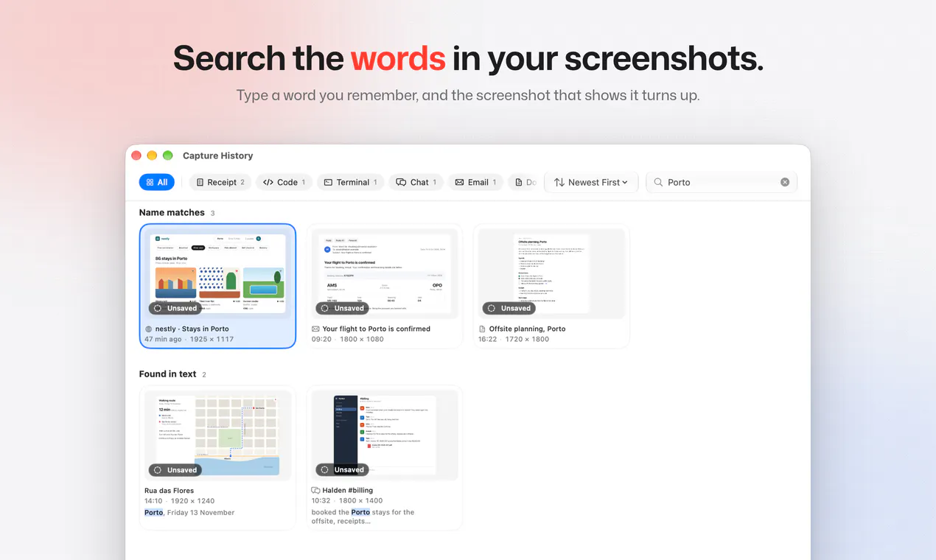Open the nestly Stays in Porto thumbnail
This screenshot has width=936, height=560.
(217, 273)
